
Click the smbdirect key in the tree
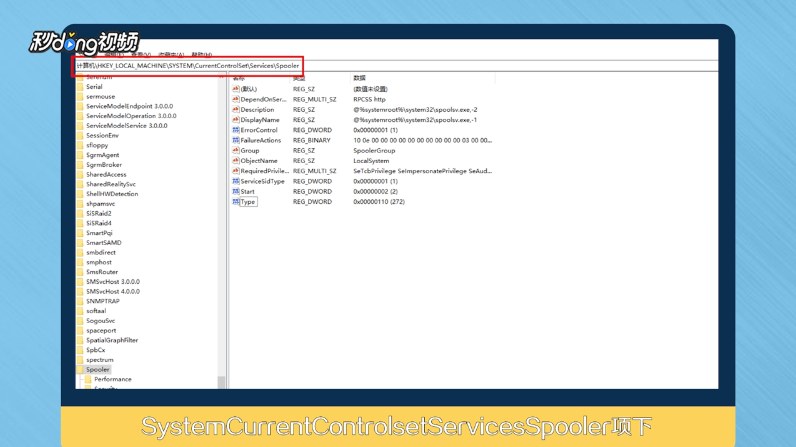point(101,252)
